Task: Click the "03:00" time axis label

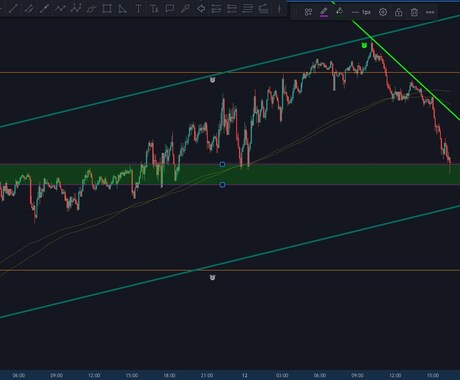Action: 282,375
